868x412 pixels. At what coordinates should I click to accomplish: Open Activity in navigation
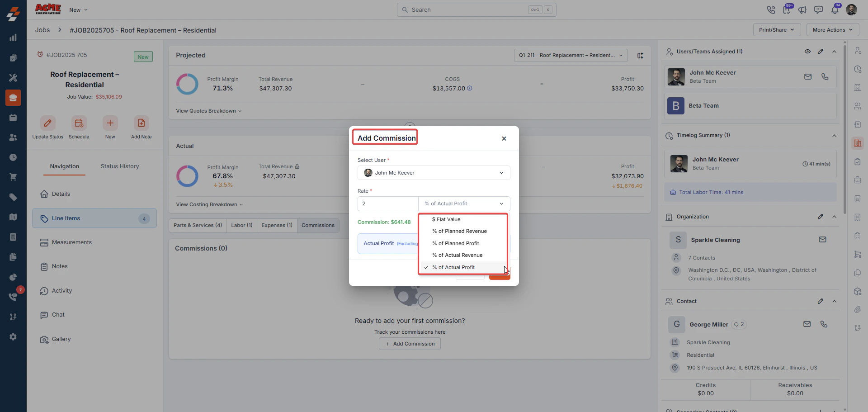tap(94, 291)
